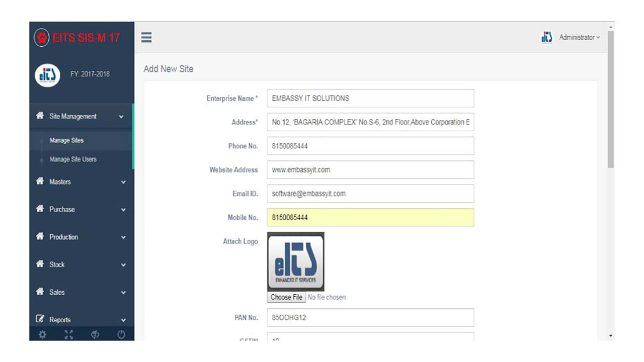Viewport: 644px width, 362px height.
Task: Click the Reports edit icon
Action: tap(40, 319)
